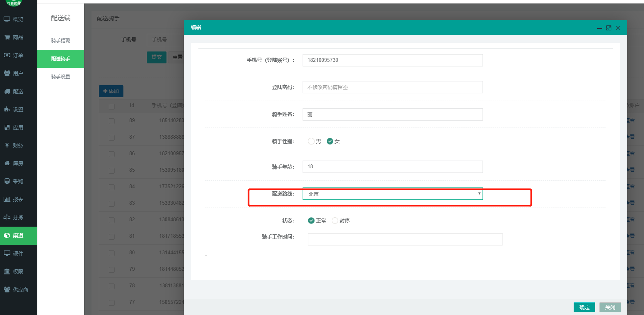Screen dimensions: 644x315
Task: Open 订单 orders icon in sidebar
Action: point(7,55)
